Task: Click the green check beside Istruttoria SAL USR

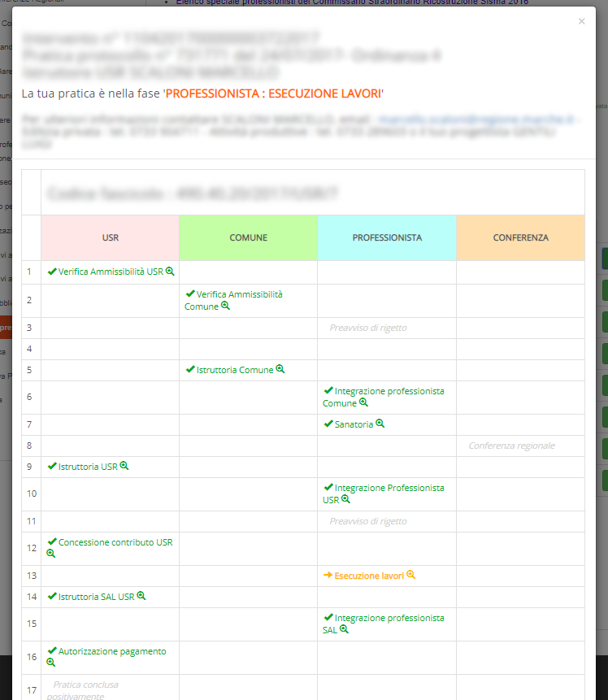Action: click(52, 596)
